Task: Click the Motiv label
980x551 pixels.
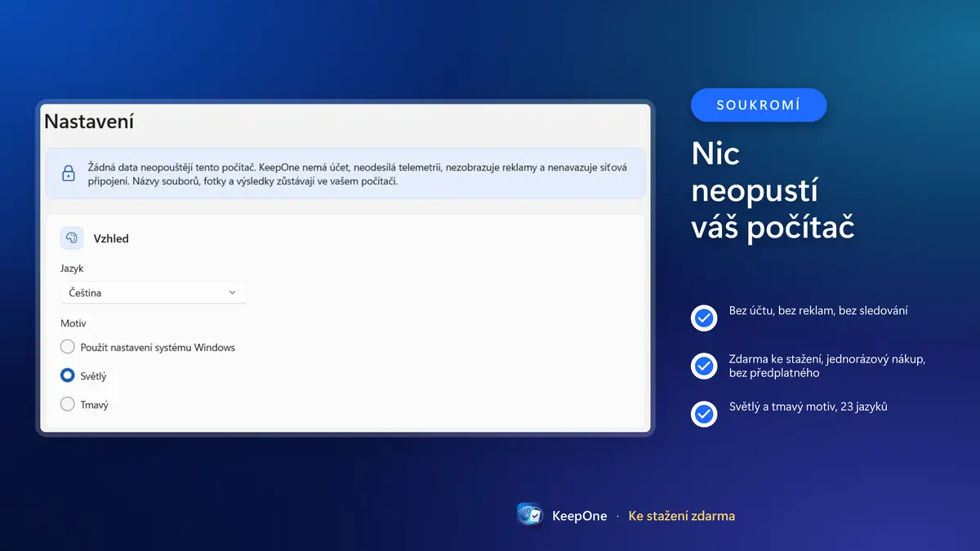Action: [73, 323]
